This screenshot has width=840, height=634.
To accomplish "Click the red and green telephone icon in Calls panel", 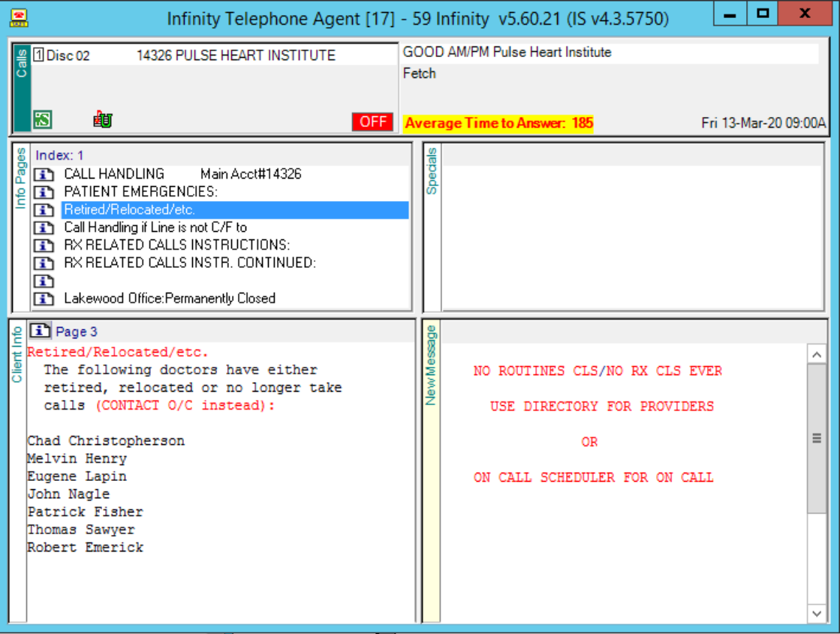I will [x=103, y=119].
